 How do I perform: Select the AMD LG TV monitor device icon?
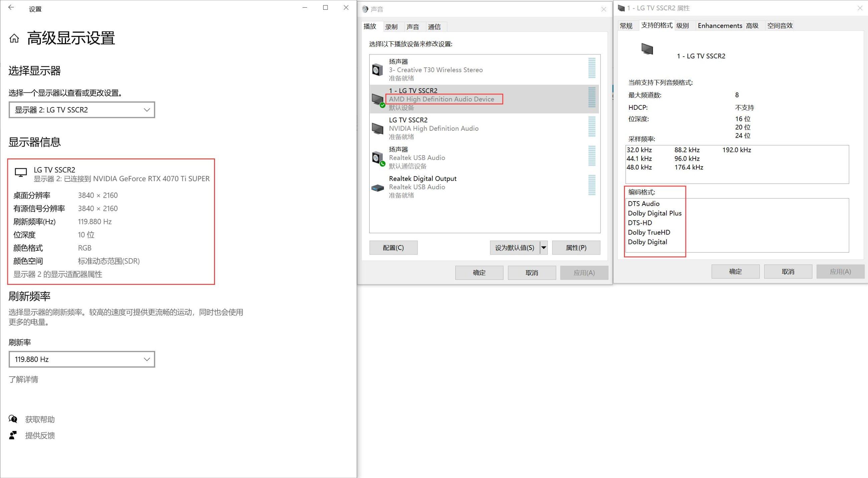click(378, 100)
